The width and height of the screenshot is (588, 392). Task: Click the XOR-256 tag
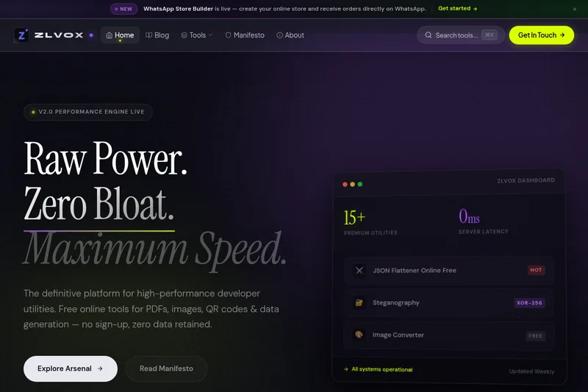[x=529, y=303]
